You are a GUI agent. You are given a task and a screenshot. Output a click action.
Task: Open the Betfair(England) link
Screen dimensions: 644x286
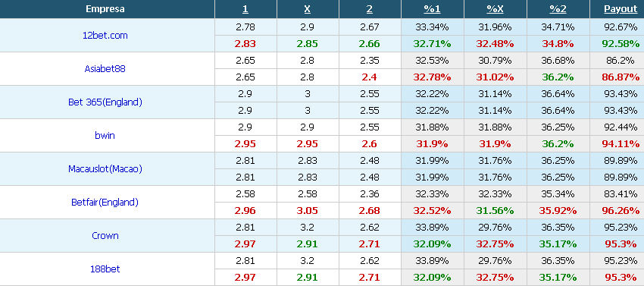[105, 202]
